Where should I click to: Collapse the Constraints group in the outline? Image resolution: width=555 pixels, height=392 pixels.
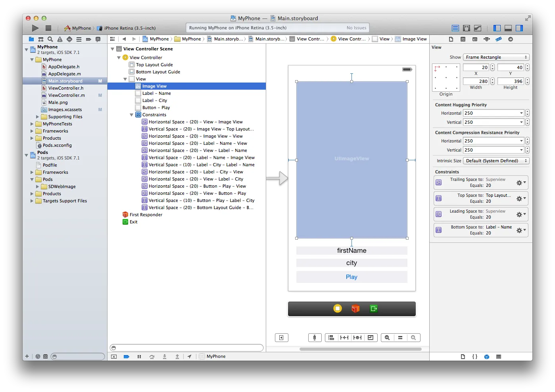click(131, 115)
